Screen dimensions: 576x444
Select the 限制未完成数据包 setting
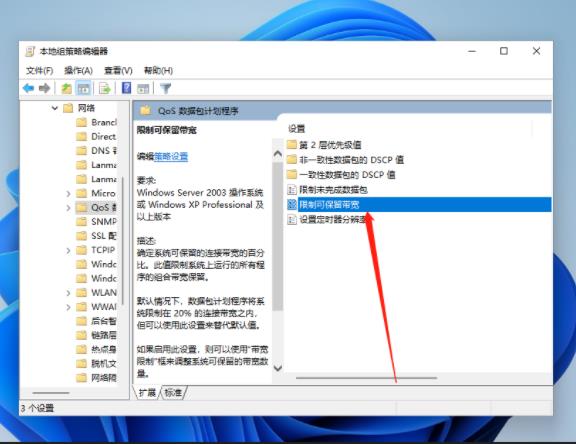point(327,189)
